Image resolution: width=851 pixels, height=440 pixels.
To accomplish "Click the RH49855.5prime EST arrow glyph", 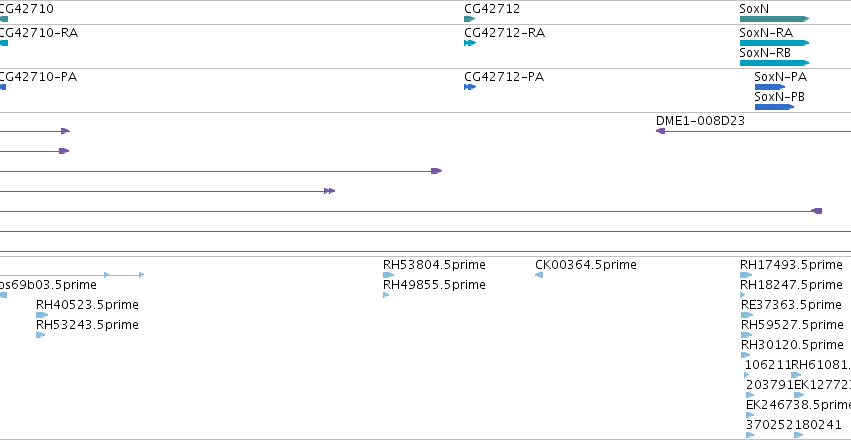I will [386, 295].
